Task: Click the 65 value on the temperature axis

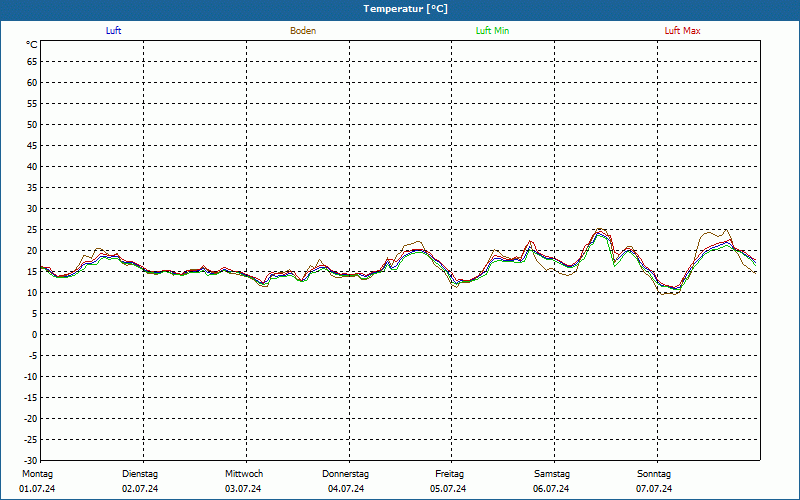Action: 32,62
